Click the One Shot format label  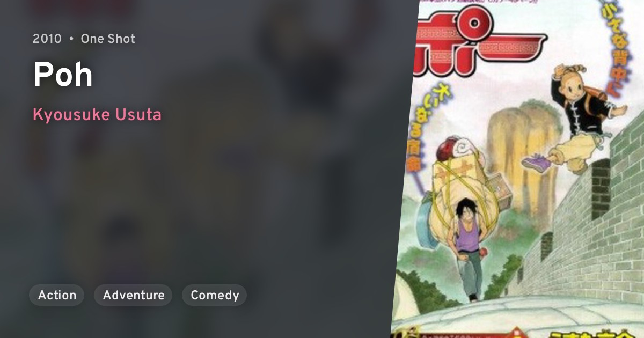click(108, 39)
